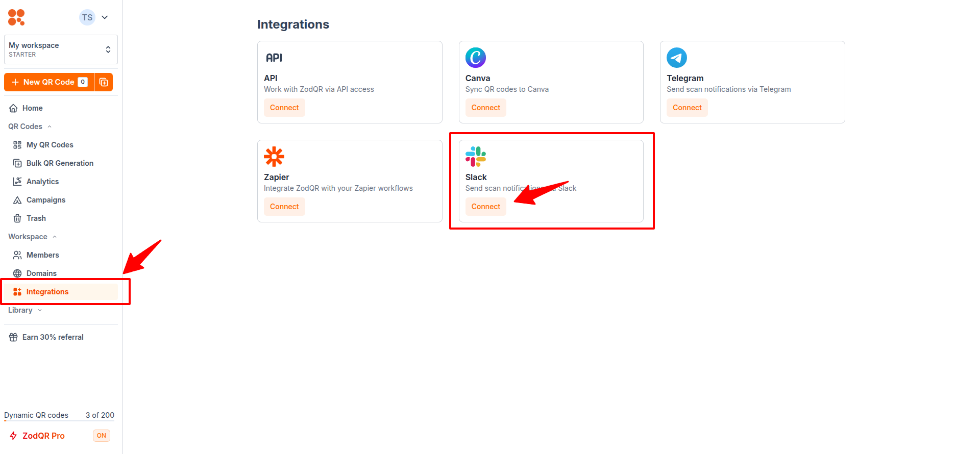This screenshot has width=980, height=454.
Task: Click 'Integrate ZodQR with your Zapier workflows'
Action: (338, 188)
